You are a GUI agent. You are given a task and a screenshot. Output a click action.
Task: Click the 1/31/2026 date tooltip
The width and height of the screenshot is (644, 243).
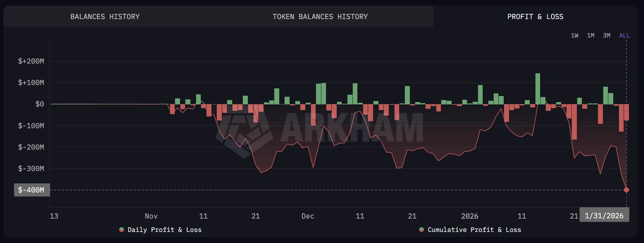(604, 216)
